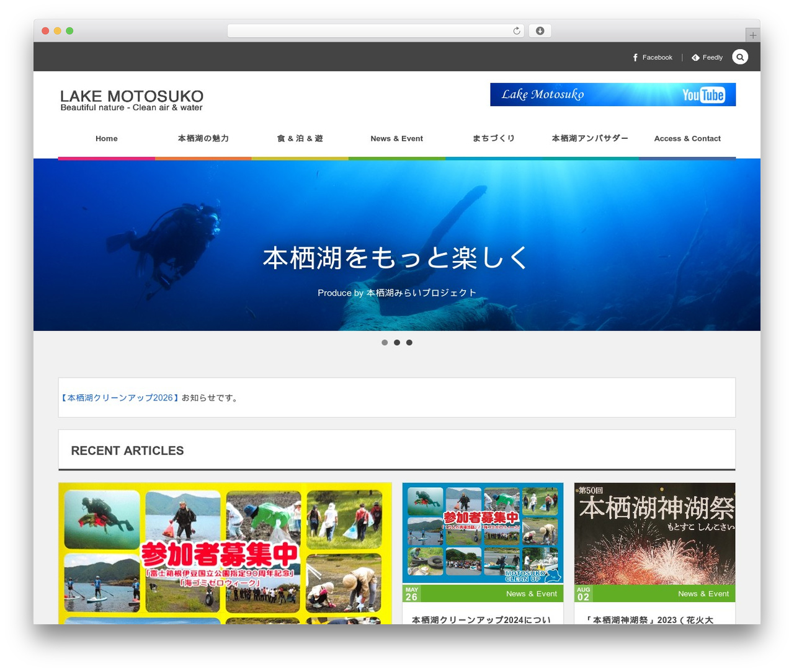
Task: Click the hero slide 本栖湖をもっと楽しく
Action: pos(396,258)
